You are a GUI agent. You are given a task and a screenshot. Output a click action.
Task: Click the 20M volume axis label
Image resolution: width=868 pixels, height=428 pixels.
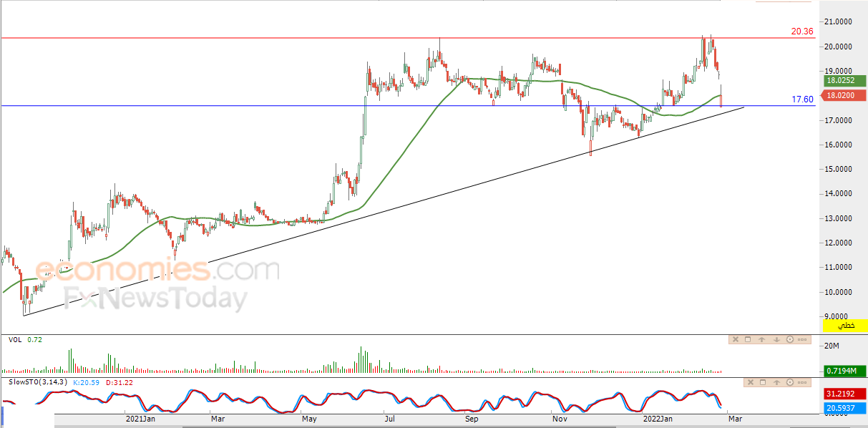(x=832, y=346)
